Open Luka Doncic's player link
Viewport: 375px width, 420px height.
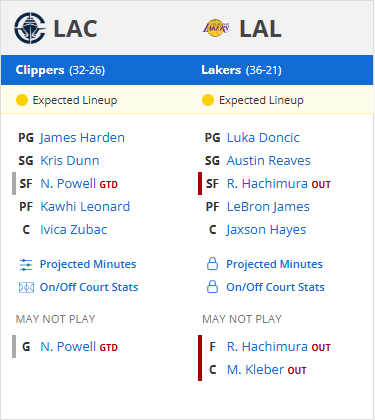click(x=263, y=138)
